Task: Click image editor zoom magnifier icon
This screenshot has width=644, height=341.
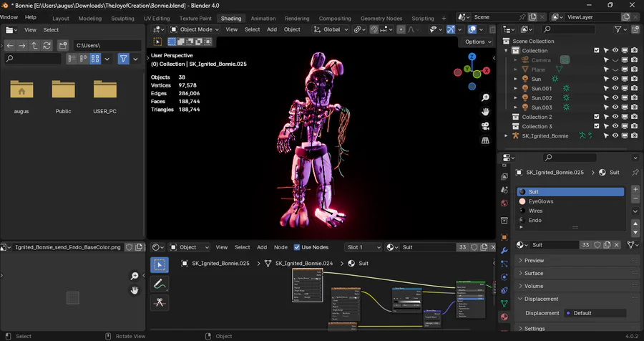Action: tap(135, 276)
